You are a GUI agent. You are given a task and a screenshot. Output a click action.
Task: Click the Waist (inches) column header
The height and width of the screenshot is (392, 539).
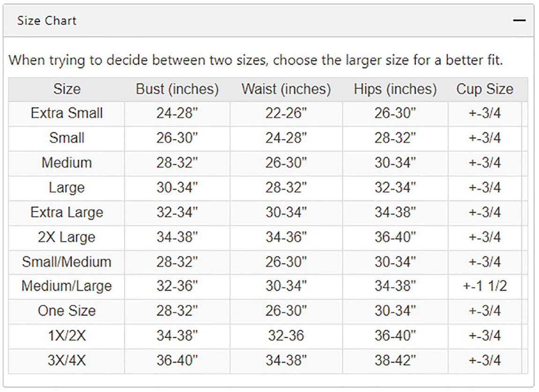[x=286, y=89]
